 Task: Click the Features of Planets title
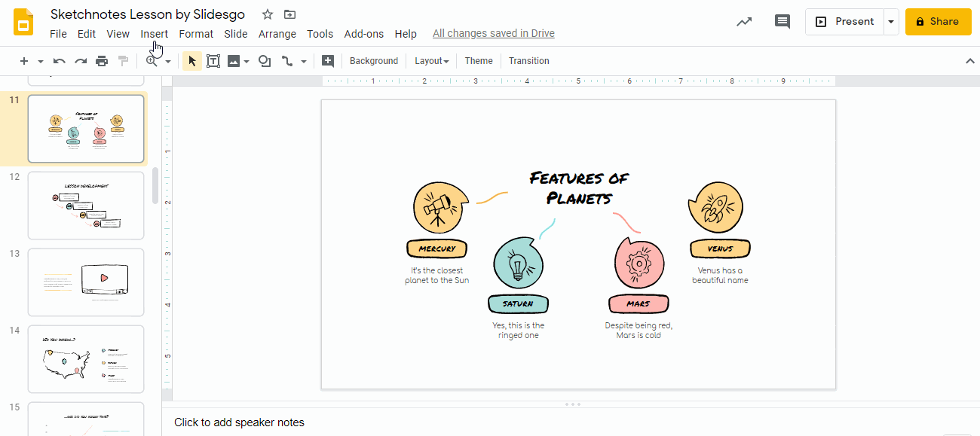pos(579,188)
